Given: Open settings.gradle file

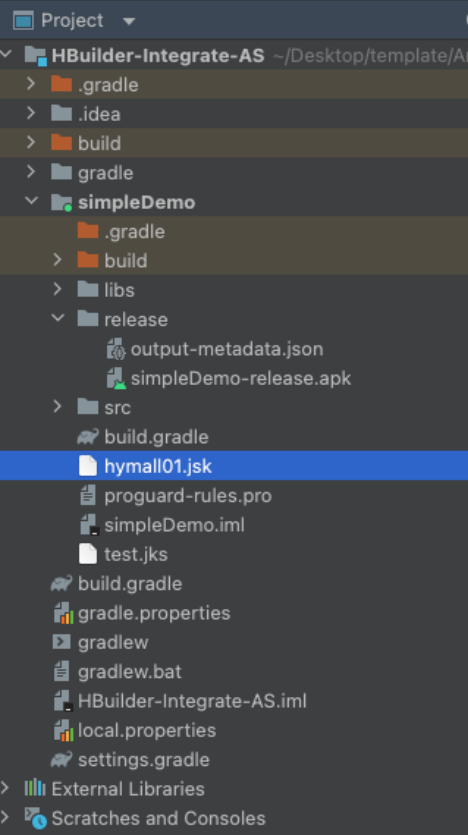Looking at the screenshot, I should point(144,759).
